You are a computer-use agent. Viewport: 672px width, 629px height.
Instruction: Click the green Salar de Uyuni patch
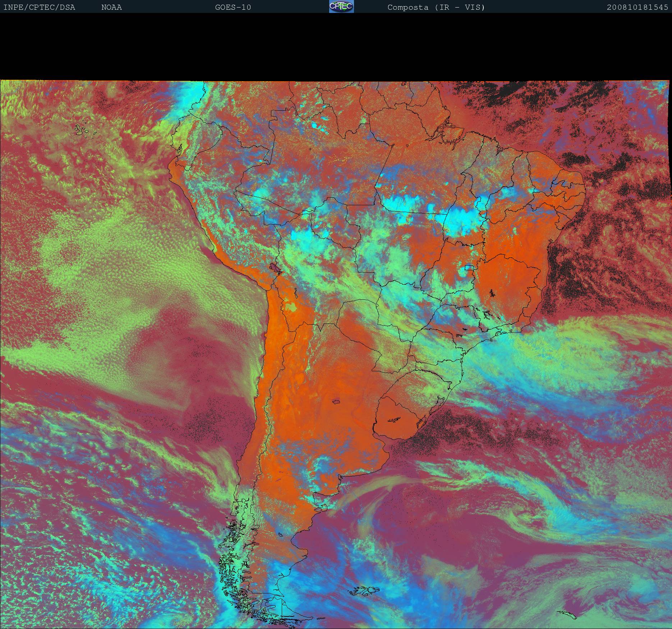point(291,307)
